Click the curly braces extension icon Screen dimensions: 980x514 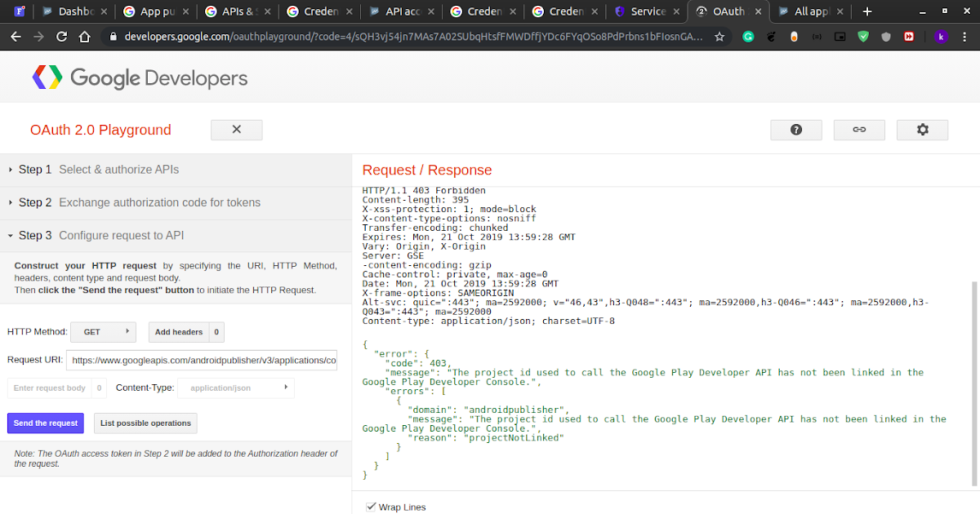(x=817, y=37)
